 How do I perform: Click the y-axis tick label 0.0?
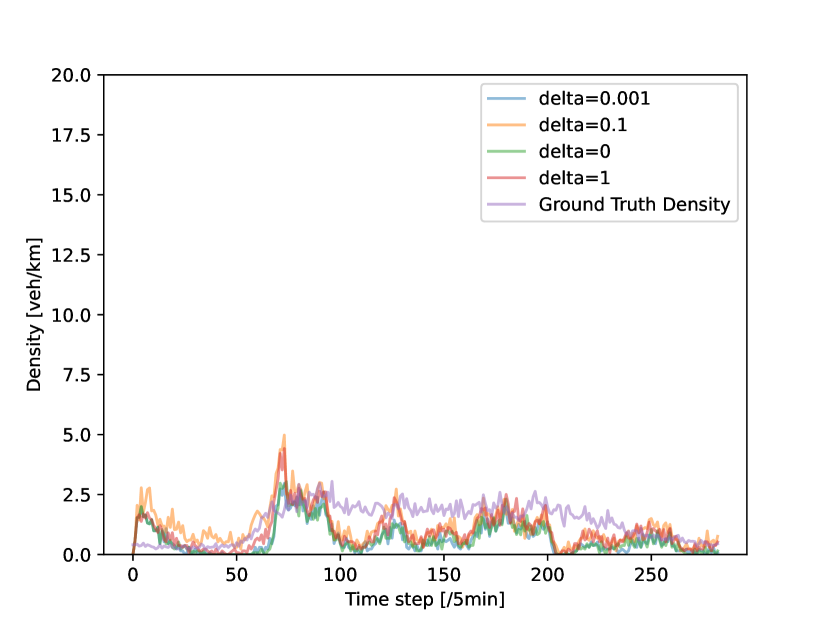[x=77, y=555]
